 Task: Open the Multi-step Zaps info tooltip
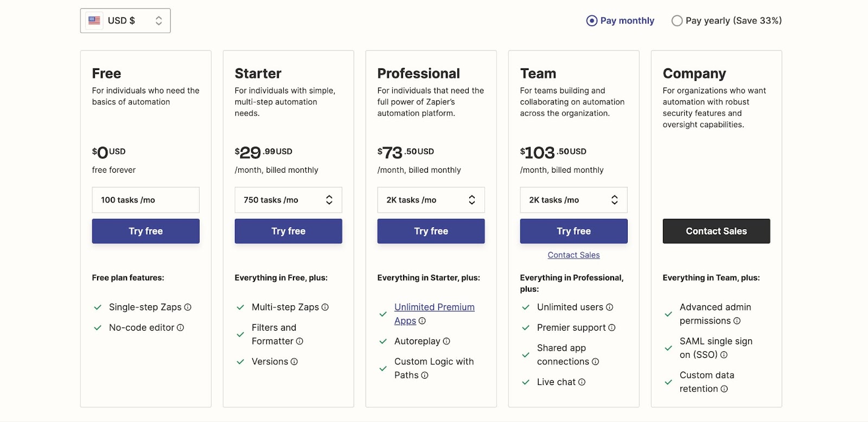click(324, 307)
